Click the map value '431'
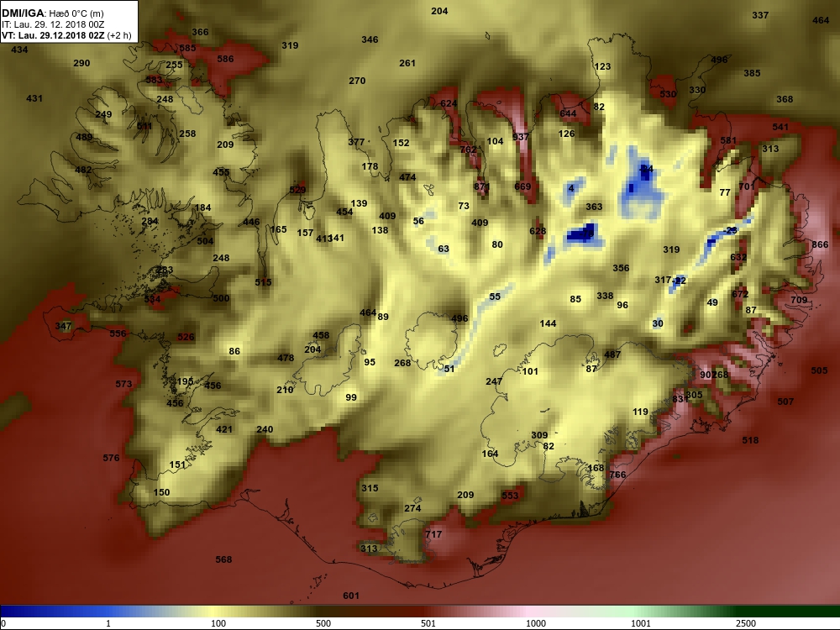Screen dimensions: 840x630 pos(34,98)
